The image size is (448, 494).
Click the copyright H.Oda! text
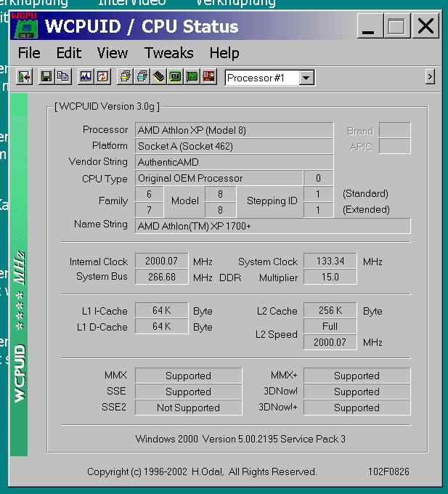click(201, 471)
